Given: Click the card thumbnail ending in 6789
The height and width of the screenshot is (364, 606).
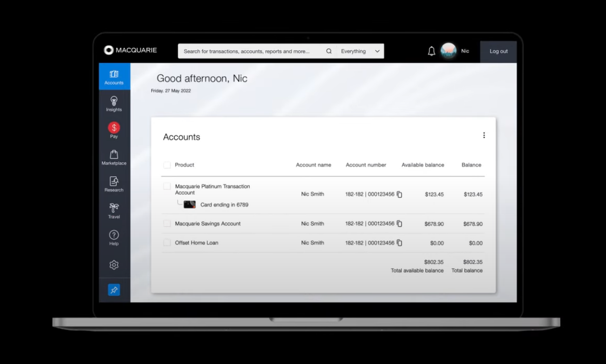Looking at the screenshot, I should coord(189,205).
